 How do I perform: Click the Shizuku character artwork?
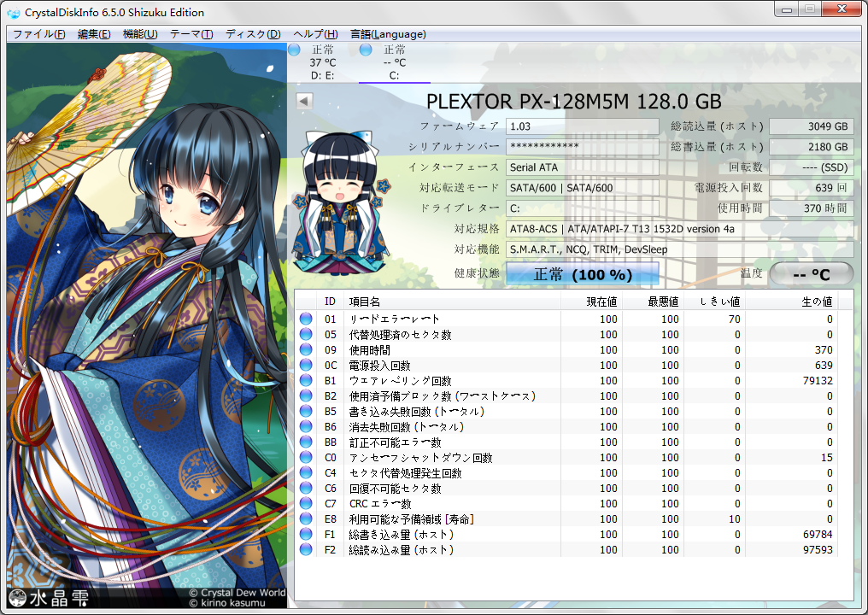(x=145, y=325)
